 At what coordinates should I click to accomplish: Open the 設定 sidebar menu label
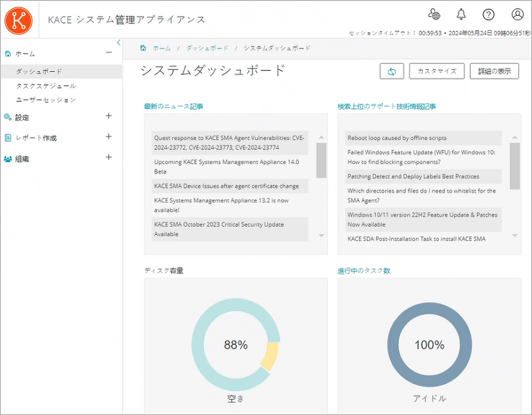(22, 118)
